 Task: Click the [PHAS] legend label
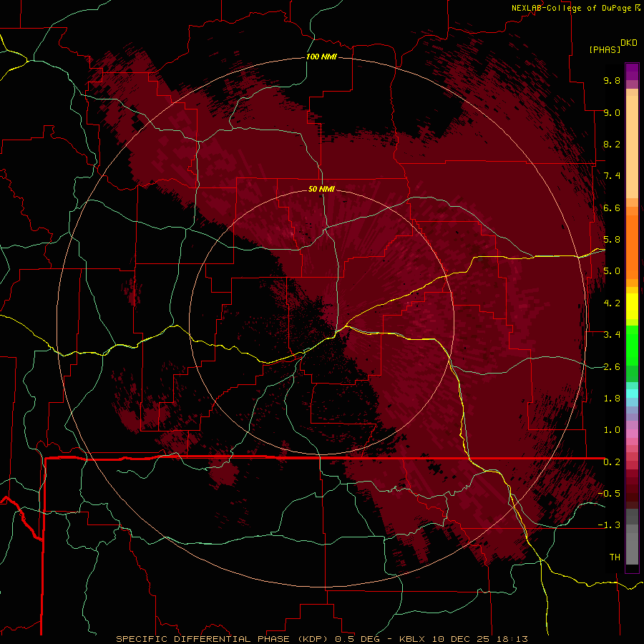pyautogui.click(x=605, y=49)
